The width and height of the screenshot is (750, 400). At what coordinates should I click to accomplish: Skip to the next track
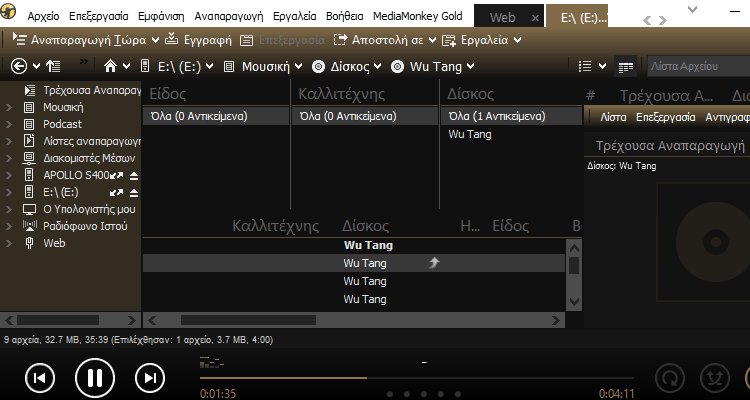(150, 378)
